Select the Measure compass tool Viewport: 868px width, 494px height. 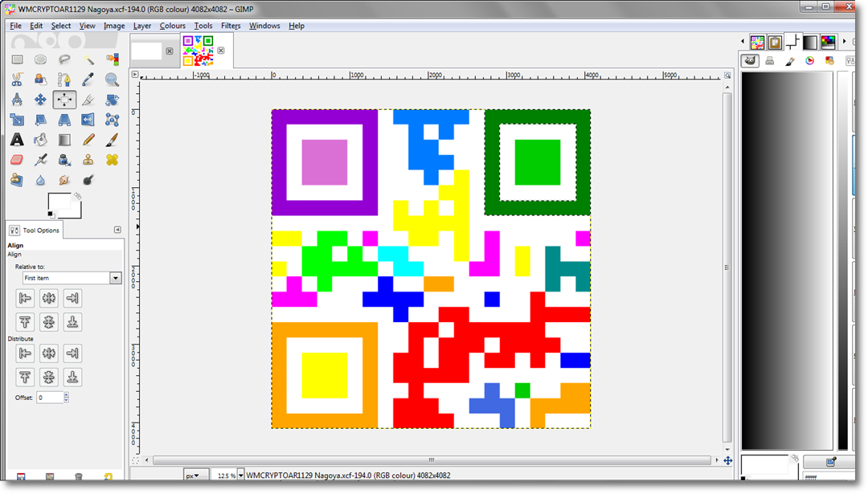(x=17, y=100)
